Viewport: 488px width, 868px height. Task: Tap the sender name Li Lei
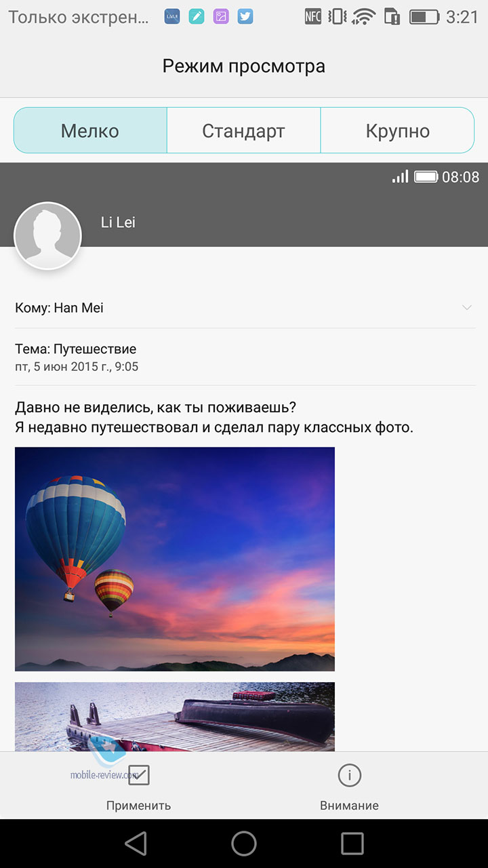point(118,222)
